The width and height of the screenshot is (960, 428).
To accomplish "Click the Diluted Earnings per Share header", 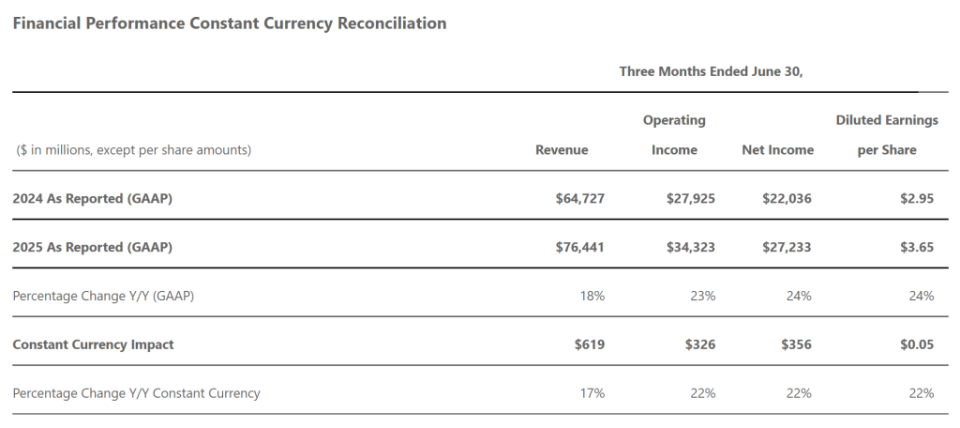I will click(x=887, y=135).
